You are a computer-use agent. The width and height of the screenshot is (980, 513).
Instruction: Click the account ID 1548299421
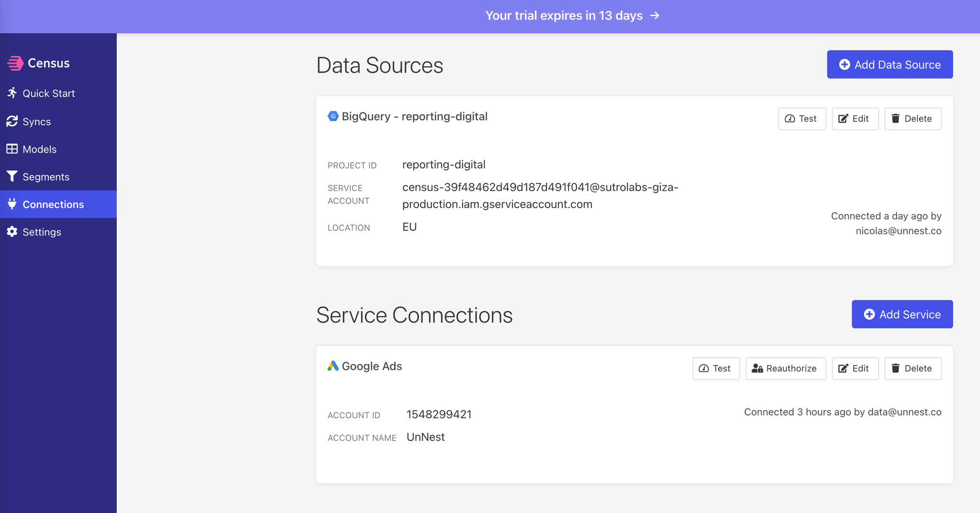pyautogui.click(x=439, y=414)
